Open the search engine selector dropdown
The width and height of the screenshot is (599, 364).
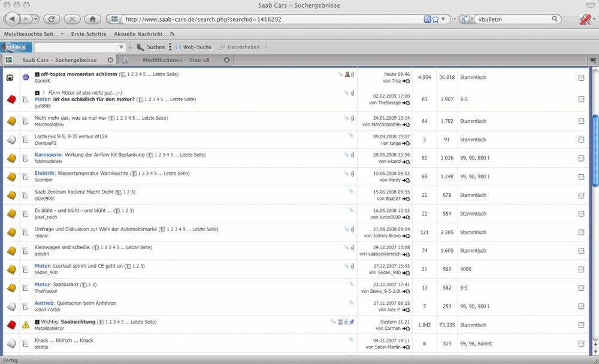coord(467,19)
